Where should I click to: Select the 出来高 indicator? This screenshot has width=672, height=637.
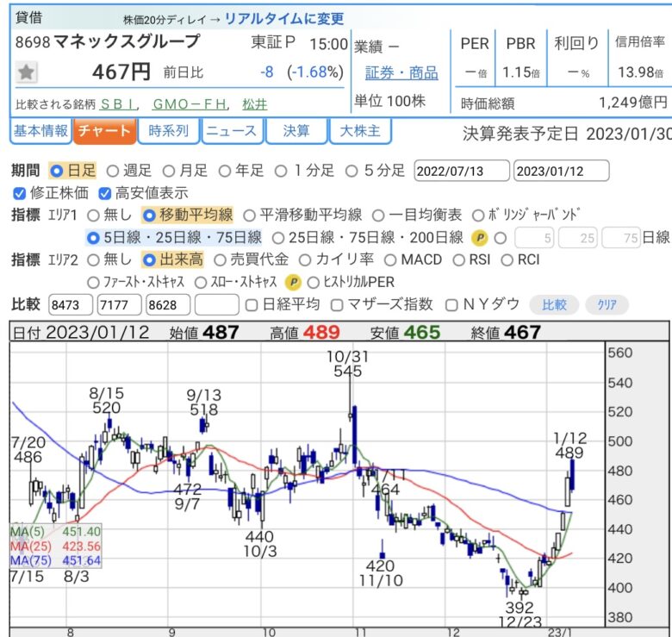click(149, 260)
